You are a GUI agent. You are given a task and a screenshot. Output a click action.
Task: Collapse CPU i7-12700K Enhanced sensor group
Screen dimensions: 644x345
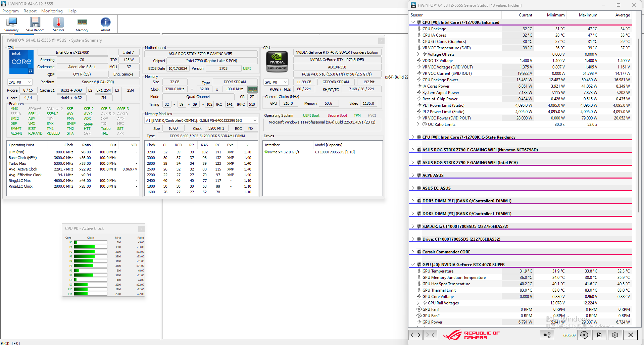tap(413, 22)
